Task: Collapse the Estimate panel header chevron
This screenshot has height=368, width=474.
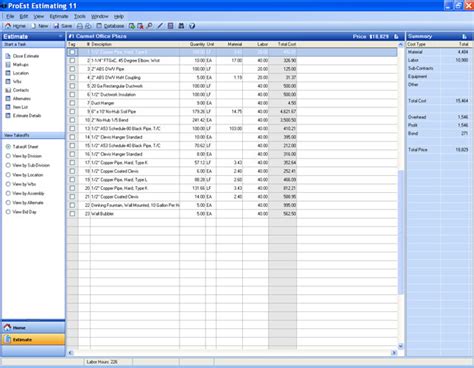Action: (x=60, y=36)
